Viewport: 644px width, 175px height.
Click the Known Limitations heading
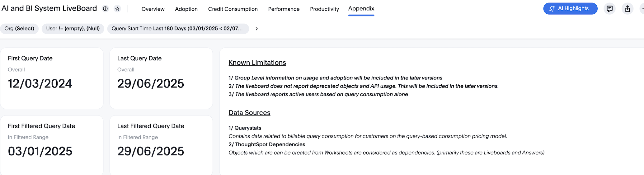[257, 63]
